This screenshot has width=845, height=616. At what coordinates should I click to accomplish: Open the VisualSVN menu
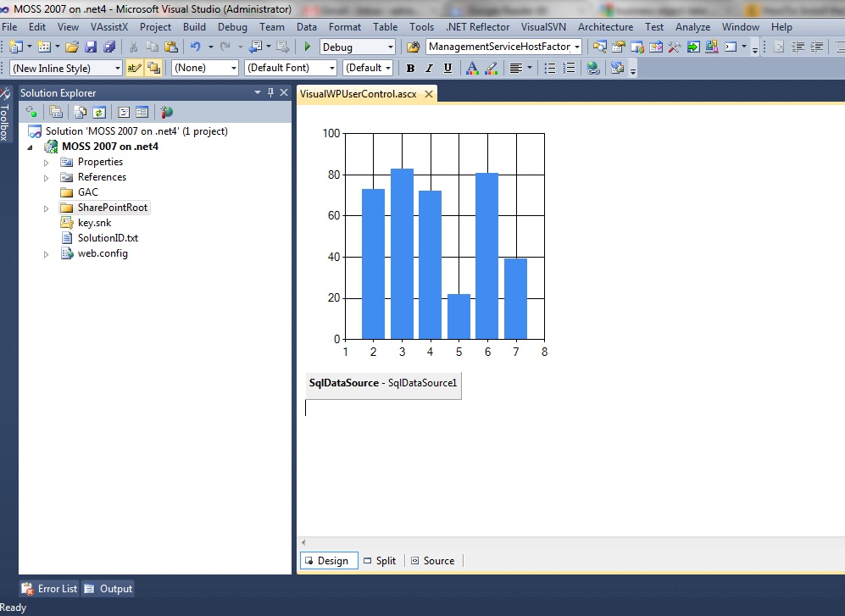(x=543, y=27)
